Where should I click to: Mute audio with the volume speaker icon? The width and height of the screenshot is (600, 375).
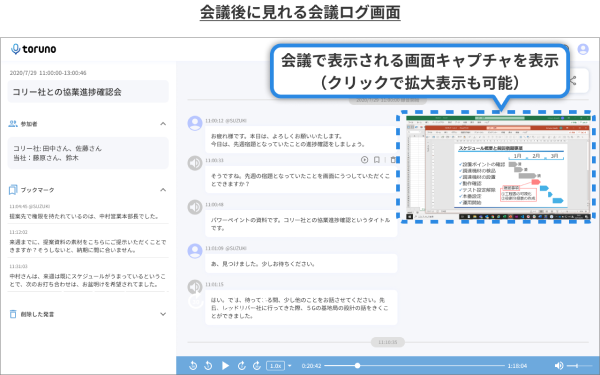tap(559, 366)
